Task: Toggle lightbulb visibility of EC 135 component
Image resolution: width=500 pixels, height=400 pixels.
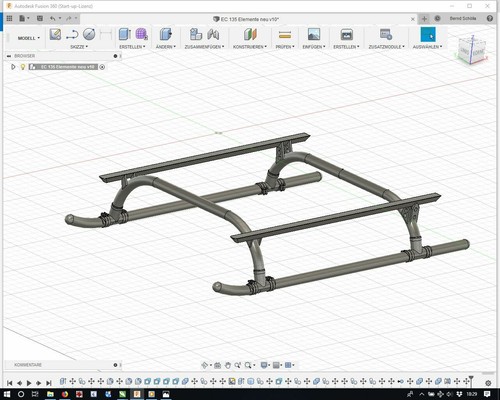Action: coord(23,67)
